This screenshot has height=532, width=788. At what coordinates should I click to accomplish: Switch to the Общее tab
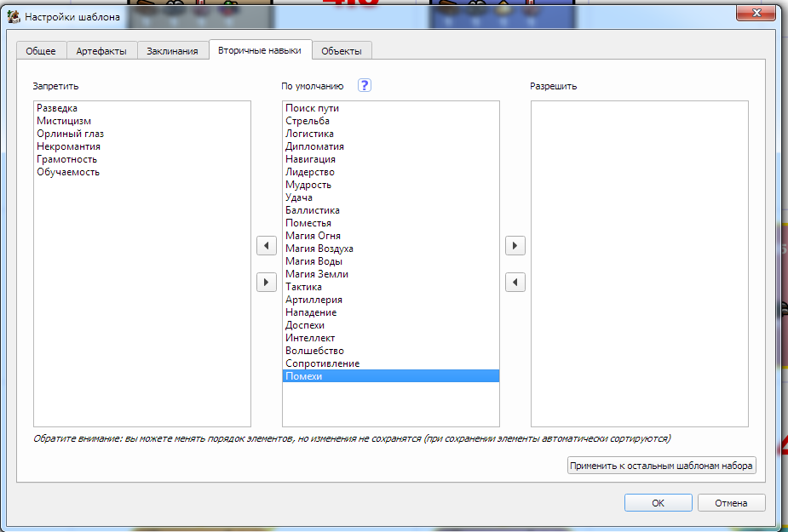(41, 51)
